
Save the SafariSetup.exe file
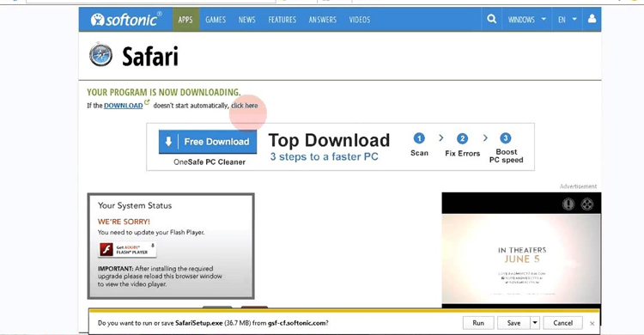513,323
